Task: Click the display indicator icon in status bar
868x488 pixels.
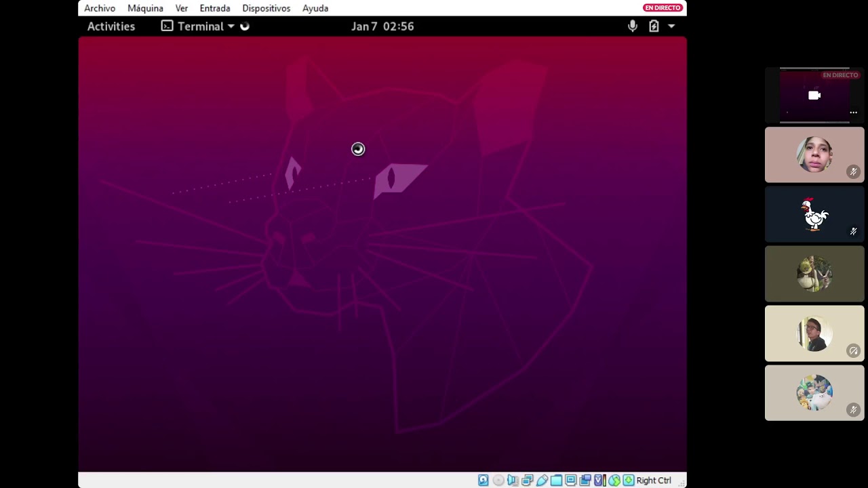Action: 570,480
